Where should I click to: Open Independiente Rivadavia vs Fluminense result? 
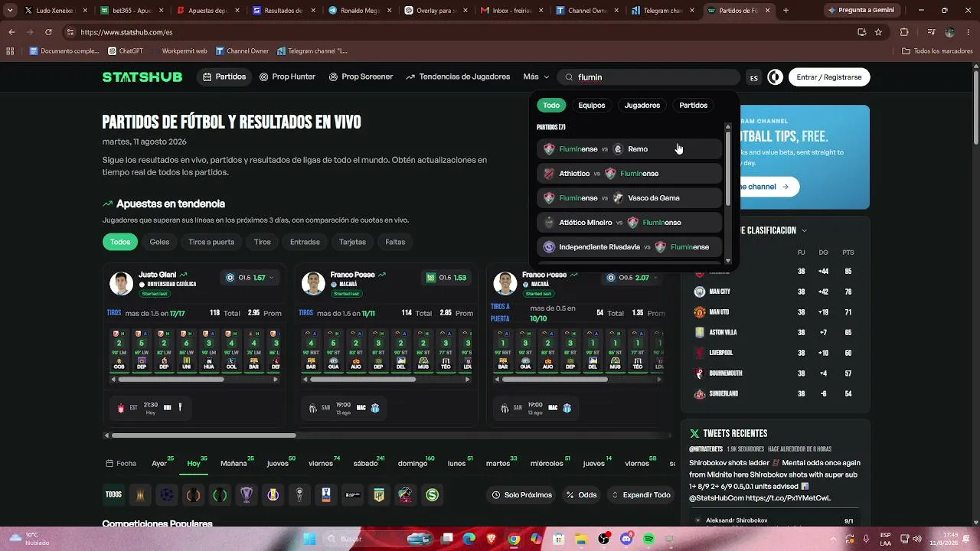(629, 247)
